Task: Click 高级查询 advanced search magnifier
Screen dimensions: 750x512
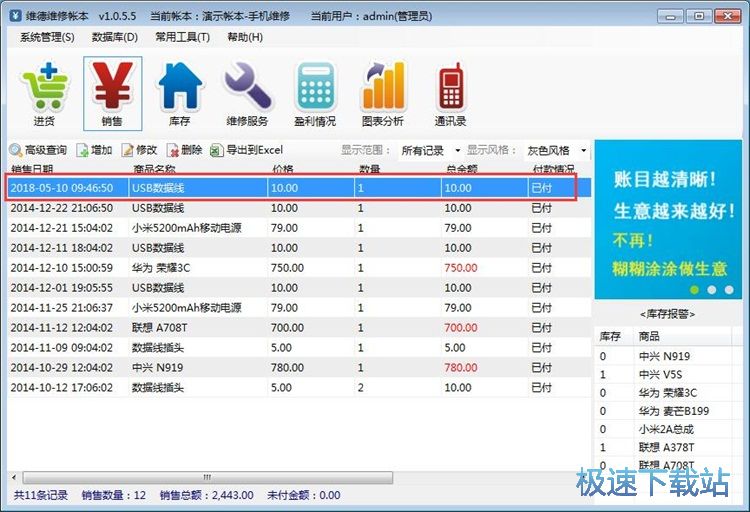Action: pos(38,150)
